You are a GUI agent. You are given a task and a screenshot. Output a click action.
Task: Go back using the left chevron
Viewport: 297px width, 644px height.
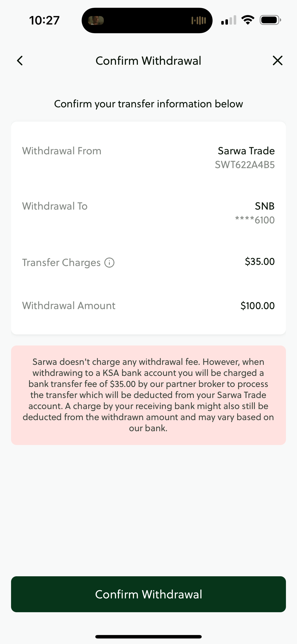click(x=20, y=61)
